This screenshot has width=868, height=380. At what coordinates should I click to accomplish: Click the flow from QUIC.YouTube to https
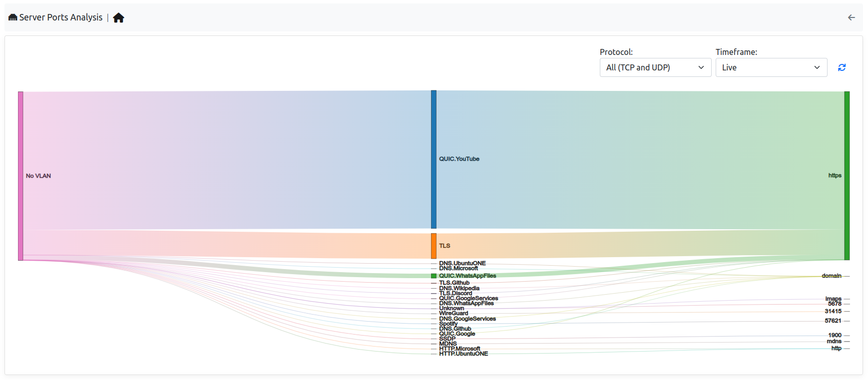(640, 160)
